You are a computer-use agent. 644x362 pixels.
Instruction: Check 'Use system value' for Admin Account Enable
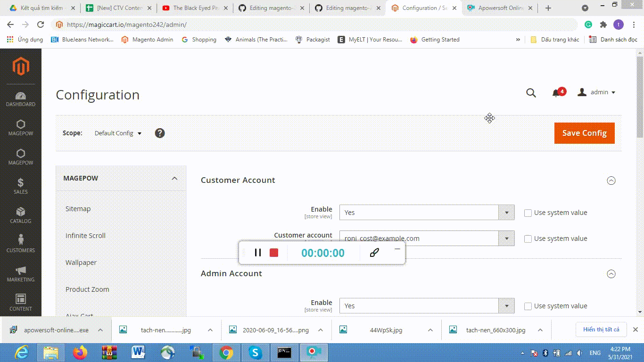tap(528, 306)
